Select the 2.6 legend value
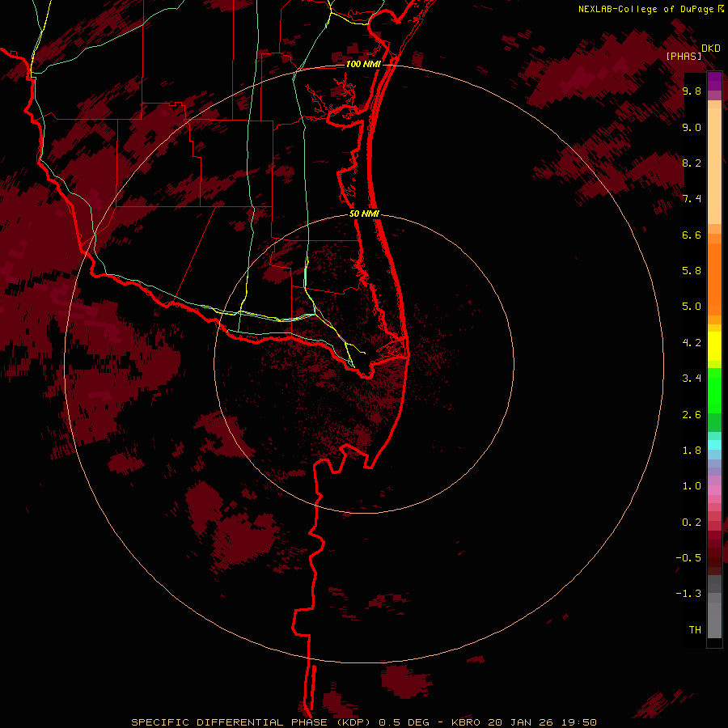 click(x=692, y=415)
